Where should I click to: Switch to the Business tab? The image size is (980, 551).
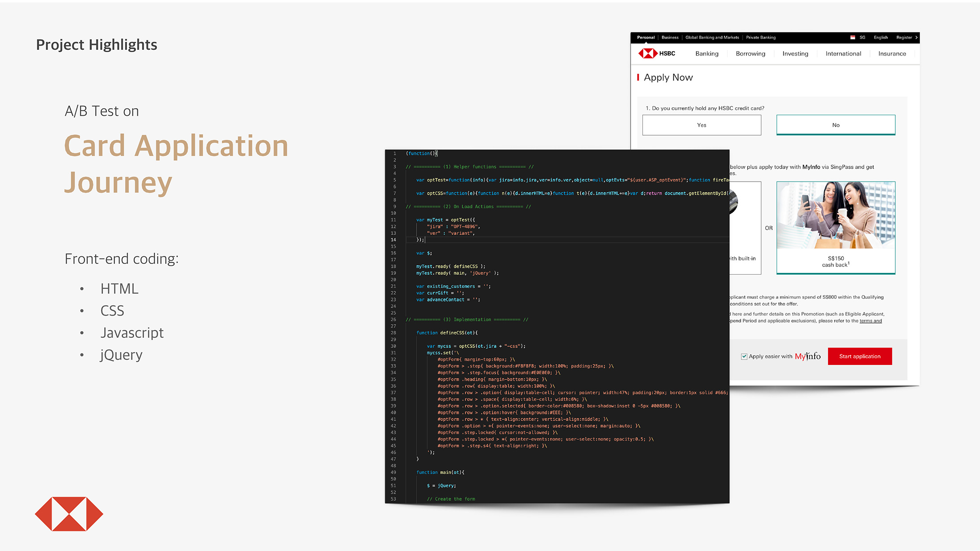[670, 37]
